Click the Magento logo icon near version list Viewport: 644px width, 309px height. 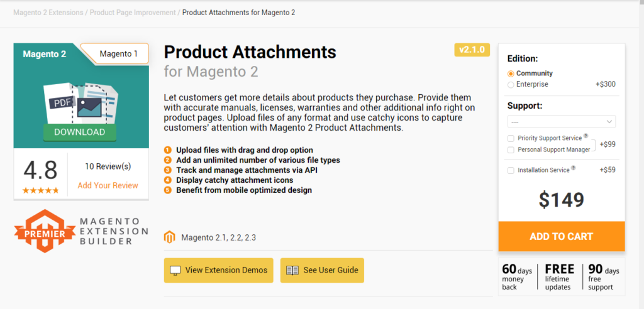[x=169, y=237]
